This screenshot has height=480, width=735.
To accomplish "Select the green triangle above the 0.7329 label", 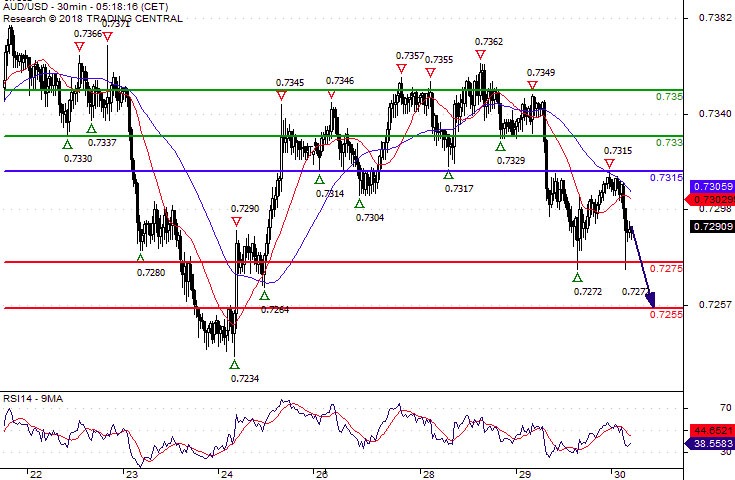I will pos(500,146).
